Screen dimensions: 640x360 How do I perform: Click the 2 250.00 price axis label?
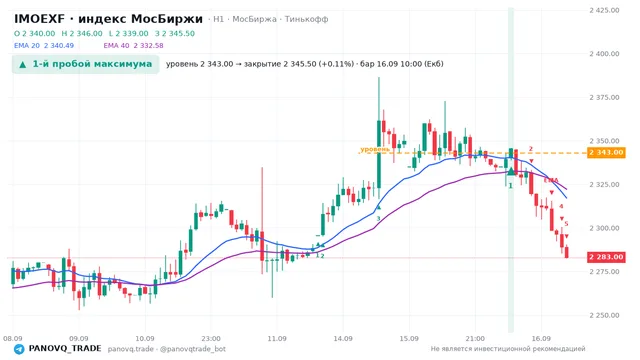(604, 316)
